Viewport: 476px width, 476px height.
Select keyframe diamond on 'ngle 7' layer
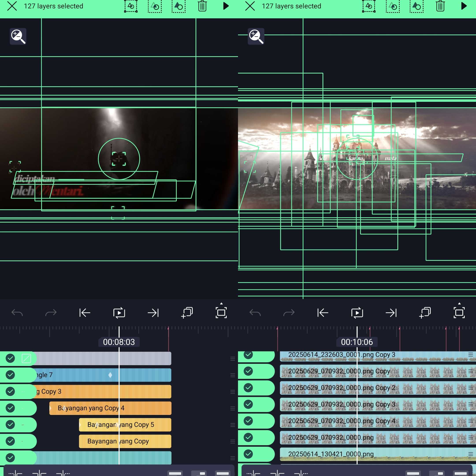(110, 375)
